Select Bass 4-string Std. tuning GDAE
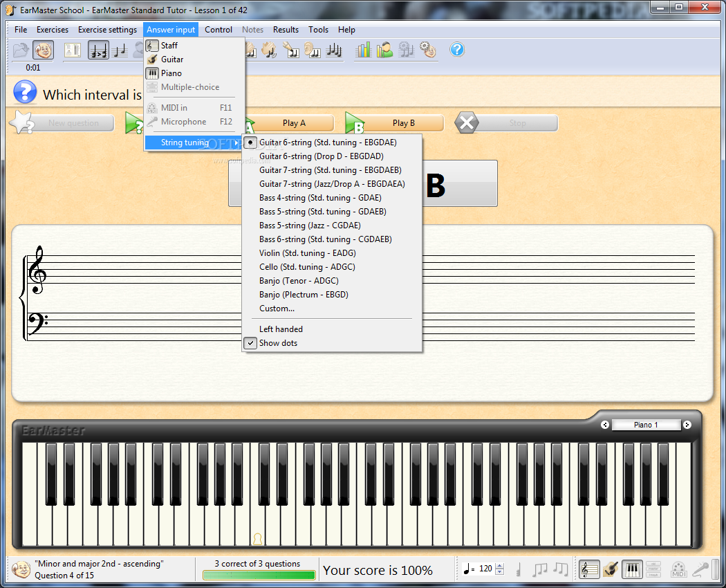This screenshot has height=588, width=726. (x=332, y=198)
